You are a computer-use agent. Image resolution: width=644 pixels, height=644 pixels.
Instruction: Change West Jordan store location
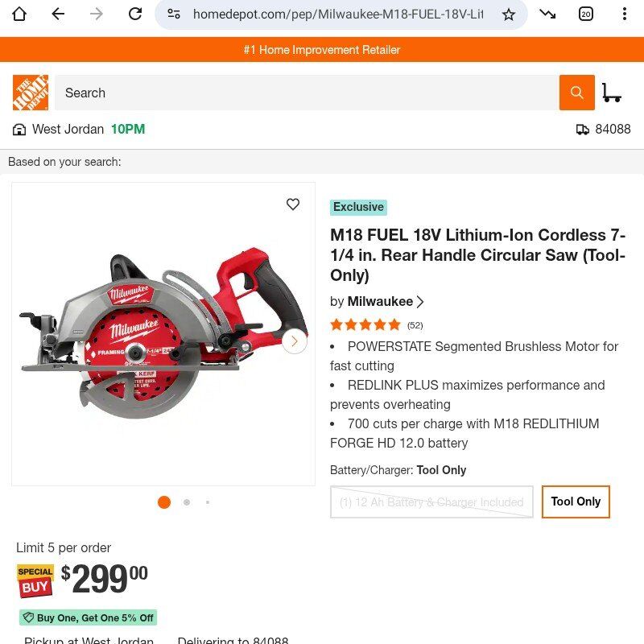[78, 130]
